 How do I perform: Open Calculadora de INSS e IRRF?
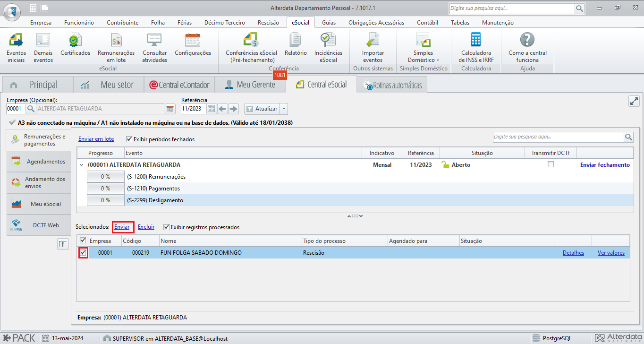click(475, 47)
